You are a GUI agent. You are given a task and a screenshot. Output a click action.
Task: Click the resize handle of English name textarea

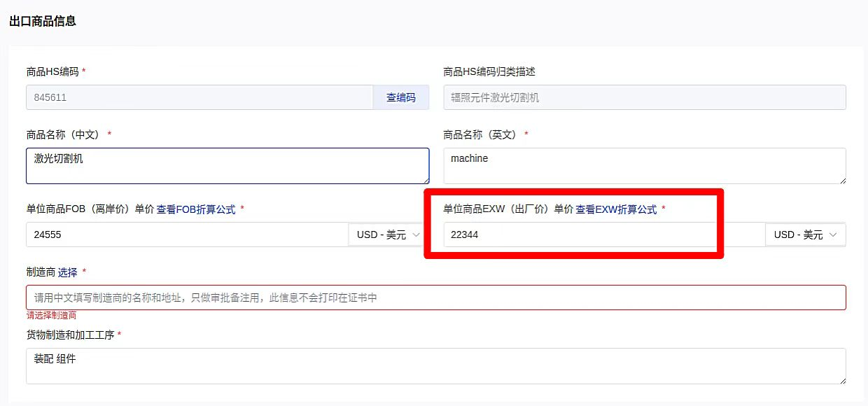point(842,180)
